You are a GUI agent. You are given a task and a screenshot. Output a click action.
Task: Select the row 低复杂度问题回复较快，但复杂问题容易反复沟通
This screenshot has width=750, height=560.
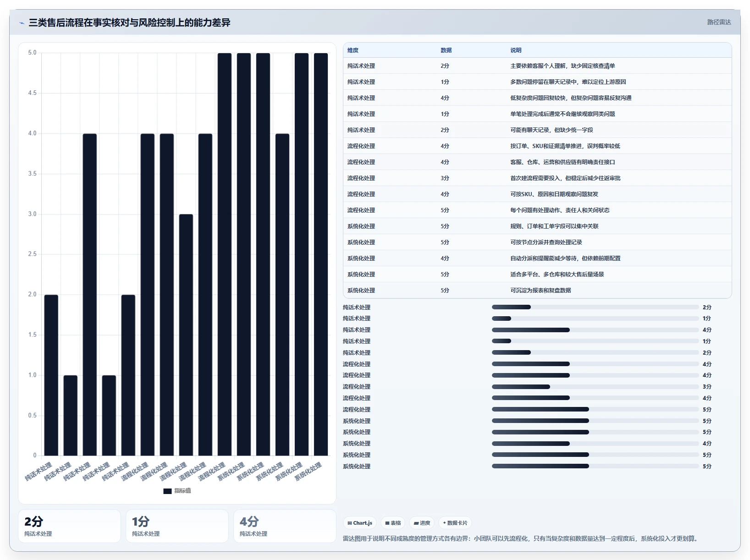(x=537, y=98)
